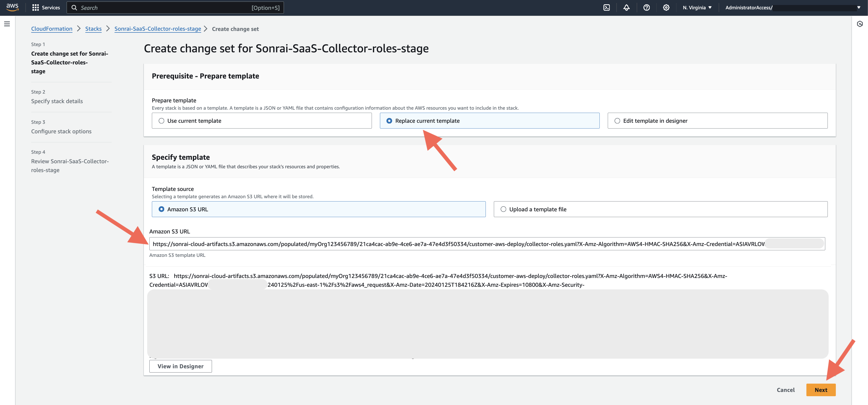Click the Specify template heading
The width and height of the screenshot is (868, 405).
click(181, 157)
